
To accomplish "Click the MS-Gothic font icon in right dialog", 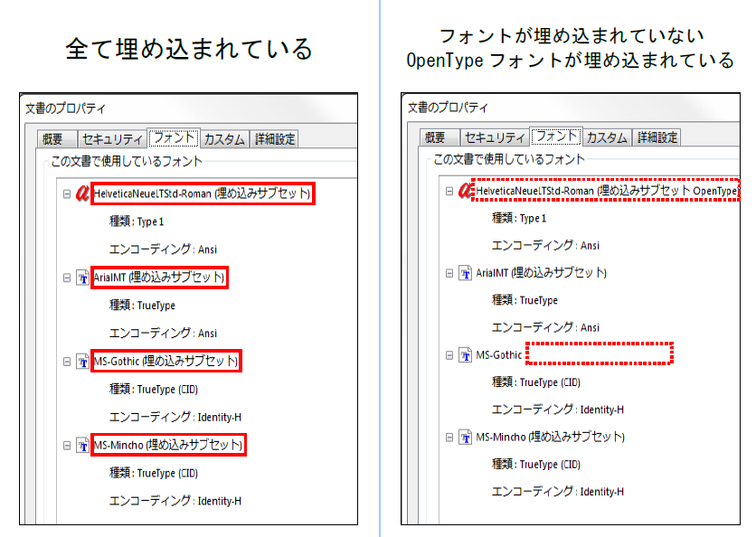I will (465, 355).
